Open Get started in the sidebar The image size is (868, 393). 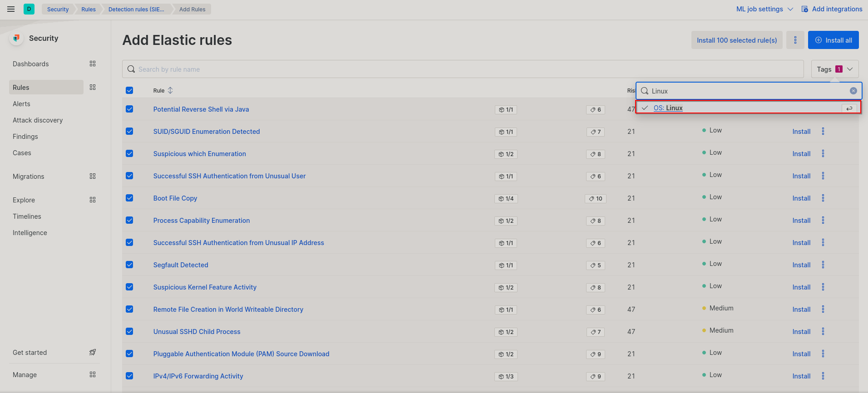pos(30,353)
